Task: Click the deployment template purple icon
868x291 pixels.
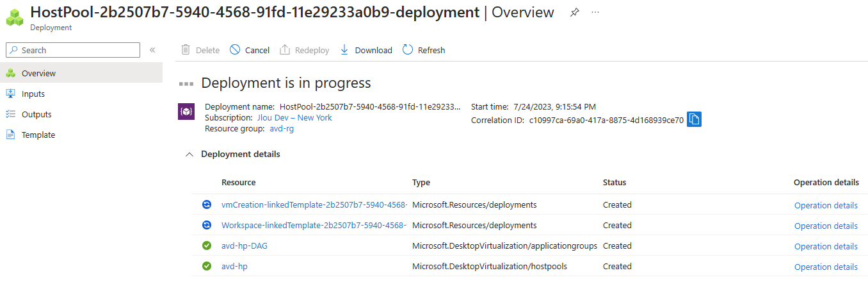Action: click(186, 111)
